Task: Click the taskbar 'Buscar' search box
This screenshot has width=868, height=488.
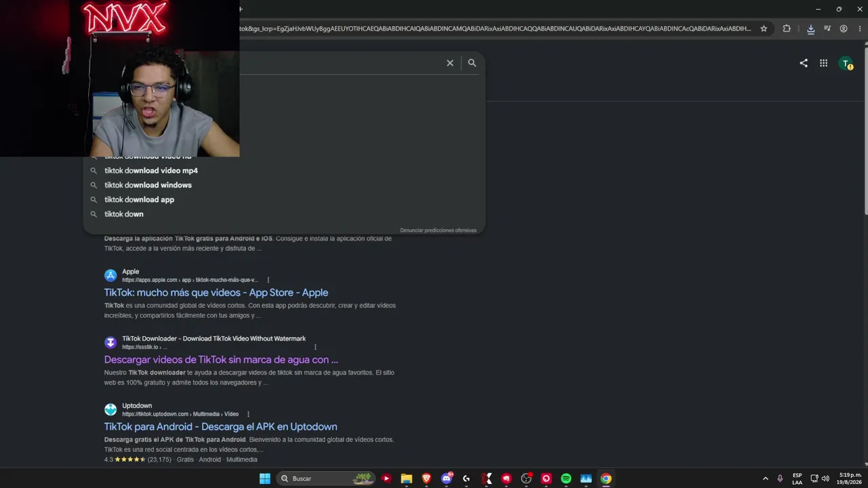Action: click(326, 479)
